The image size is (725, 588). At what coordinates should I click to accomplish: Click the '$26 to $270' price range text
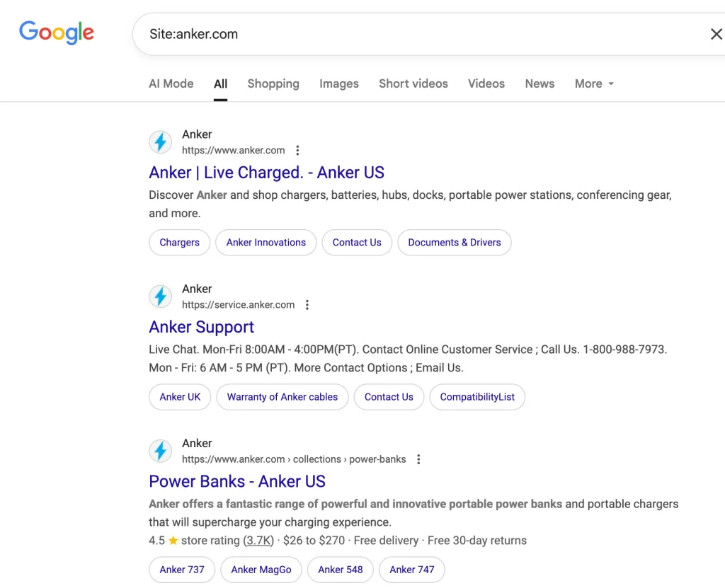314,541
